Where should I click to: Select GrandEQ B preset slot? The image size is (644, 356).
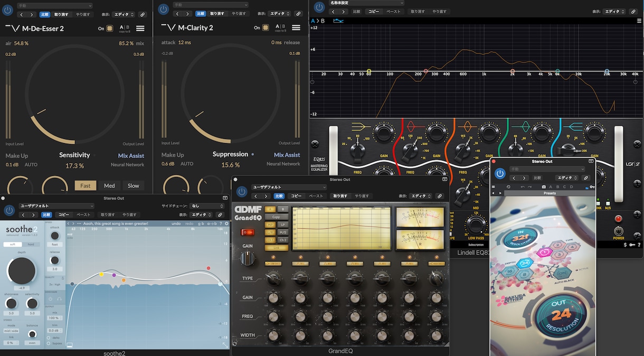point(283,209)
